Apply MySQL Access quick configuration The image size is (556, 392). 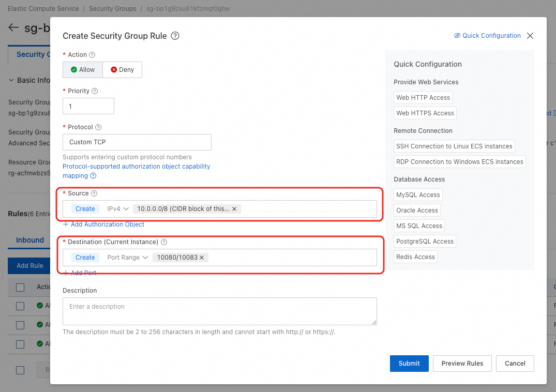(x=418, y=194)
